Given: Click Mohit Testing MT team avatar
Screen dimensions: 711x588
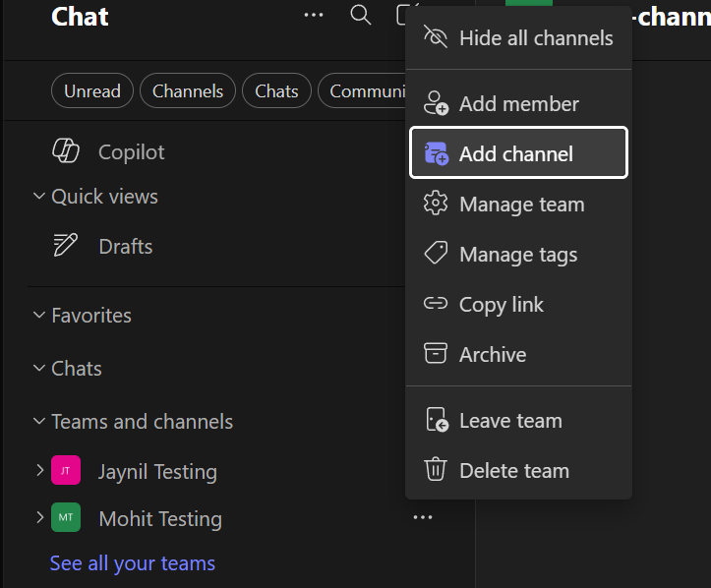Looking at the screenshot, I should point(66,517).
